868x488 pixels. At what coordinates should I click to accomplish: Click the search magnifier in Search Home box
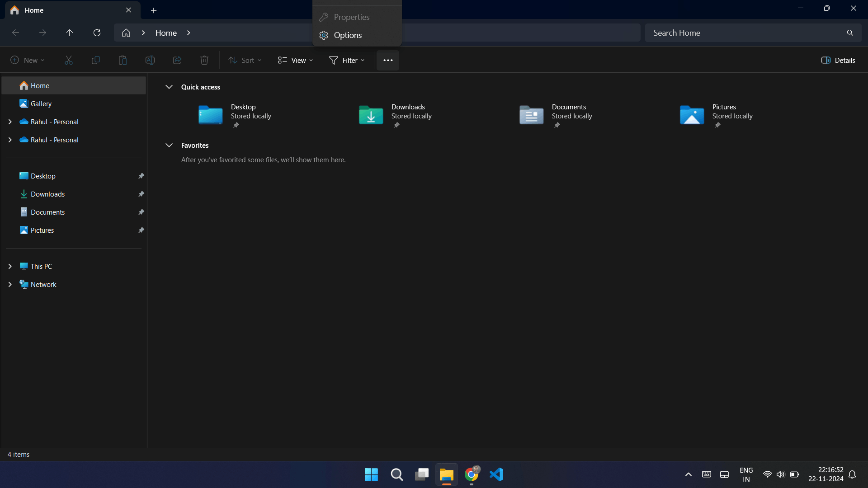click(850, 33)
